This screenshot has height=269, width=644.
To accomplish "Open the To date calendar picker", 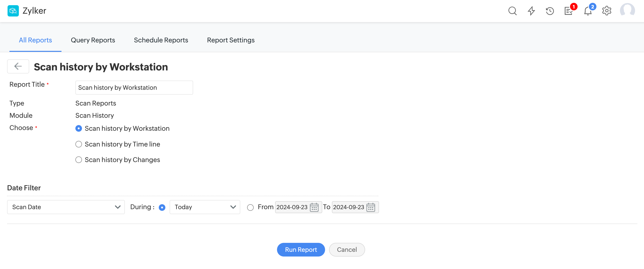I will click(371, 207).
